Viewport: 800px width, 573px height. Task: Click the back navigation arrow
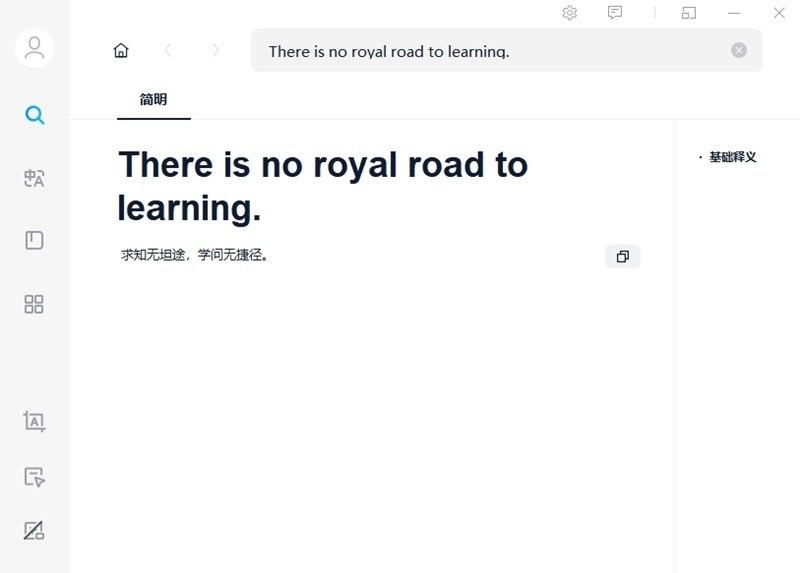(168, 50)
